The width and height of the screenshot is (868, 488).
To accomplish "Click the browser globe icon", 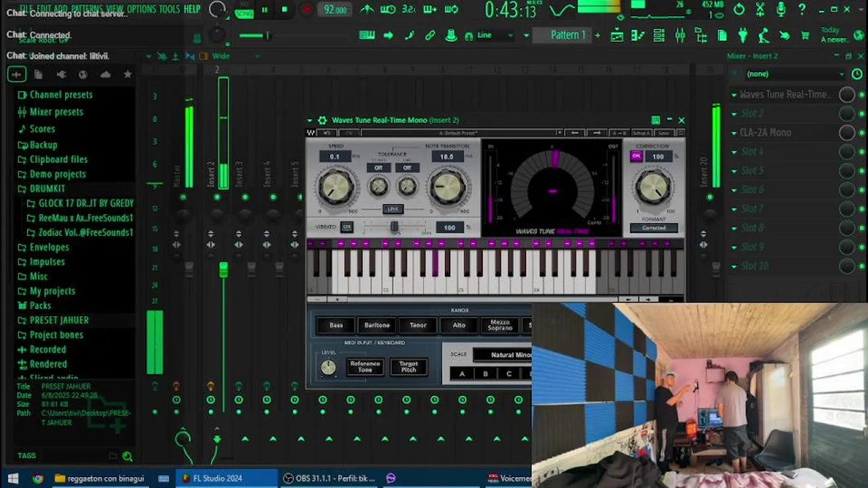I will click(83, 75).
